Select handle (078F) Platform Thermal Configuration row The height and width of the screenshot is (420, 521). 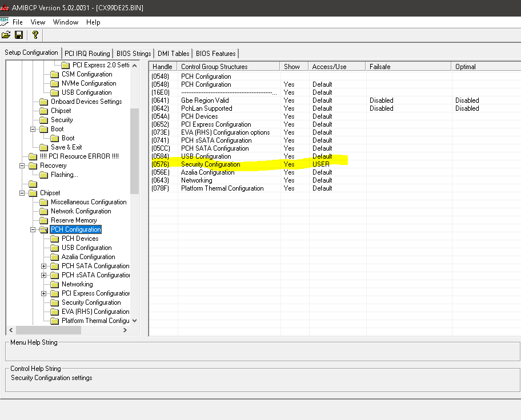click(335, 188)
